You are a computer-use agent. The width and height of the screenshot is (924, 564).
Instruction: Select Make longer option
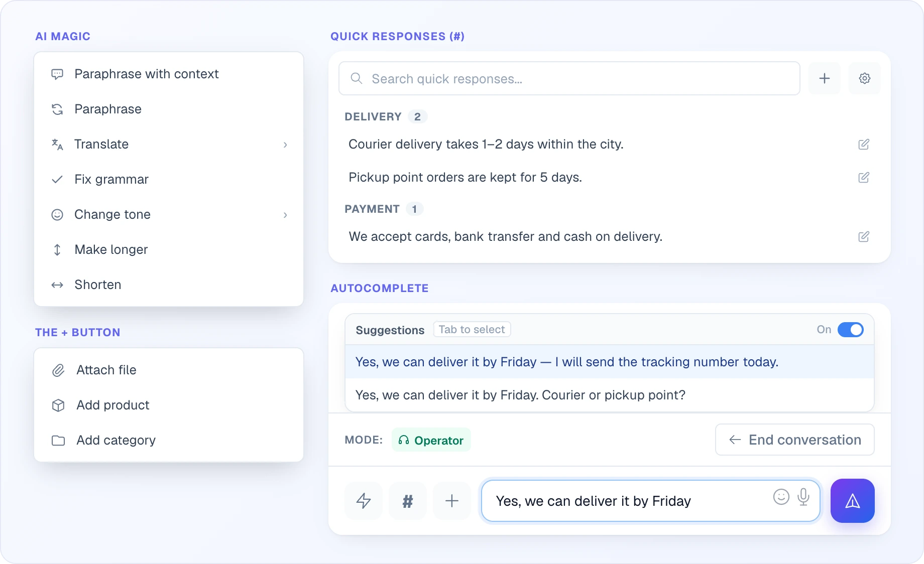[169, 250]
